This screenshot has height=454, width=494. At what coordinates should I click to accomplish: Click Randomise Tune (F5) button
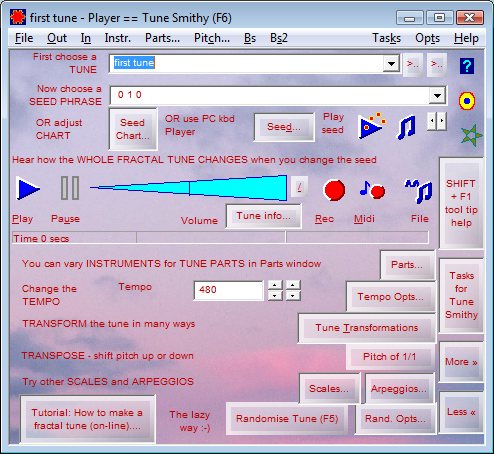click(x=287, y=418)
